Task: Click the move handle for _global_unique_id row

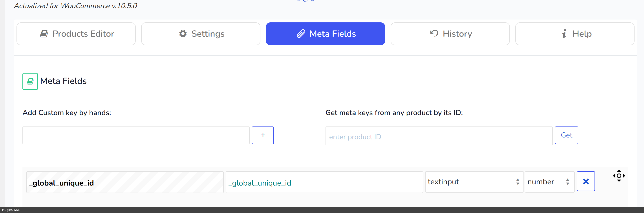Action: (x=619, y=176)
